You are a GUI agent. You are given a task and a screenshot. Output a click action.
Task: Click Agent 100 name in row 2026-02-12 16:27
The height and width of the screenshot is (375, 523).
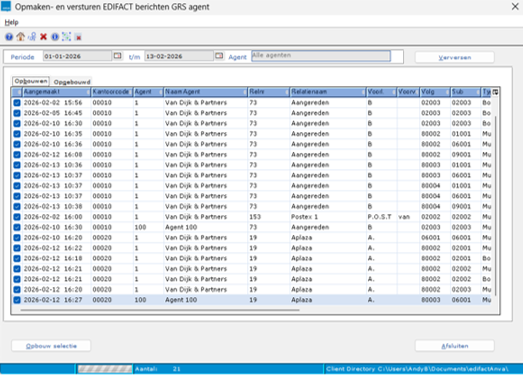coord(181,300)
